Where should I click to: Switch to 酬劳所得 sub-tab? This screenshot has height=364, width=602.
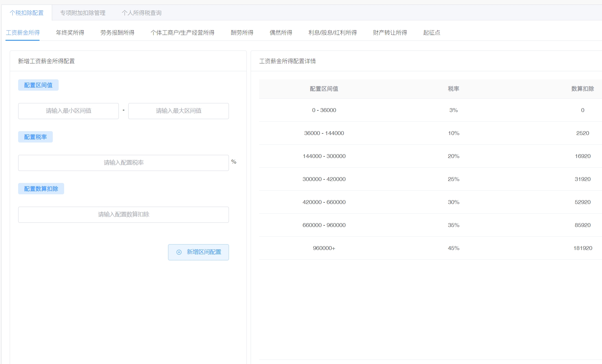[x=242, y=33]
